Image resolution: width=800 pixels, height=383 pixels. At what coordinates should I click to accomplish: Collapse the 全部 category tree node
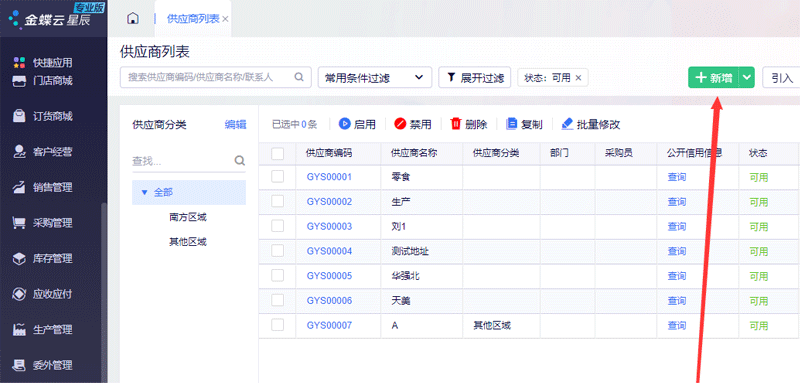coord(144,192)
